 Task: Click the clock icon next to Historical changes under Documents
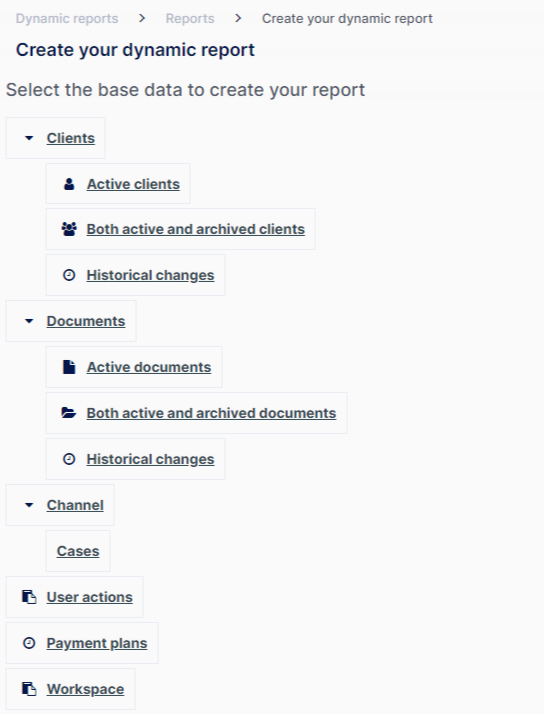pyautogui.click(x=69, y=459)
